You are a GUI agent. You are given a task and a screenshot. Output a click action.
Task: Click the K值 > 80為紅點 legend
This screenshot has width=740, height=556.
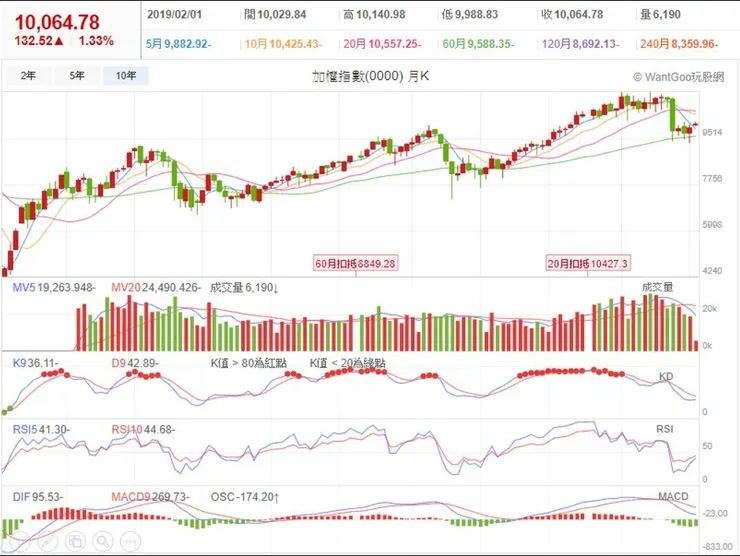248,363
